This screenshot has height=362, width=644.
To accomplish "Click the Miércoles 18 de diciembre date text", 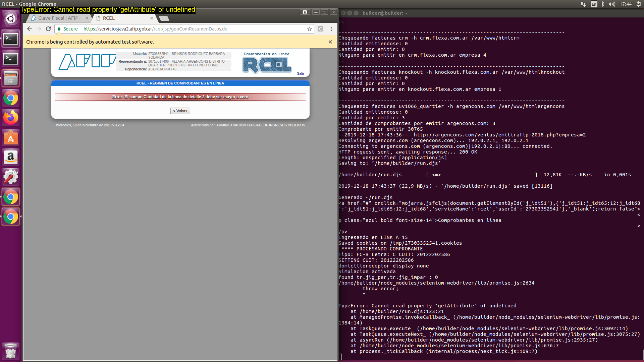I will pos(90,125).
